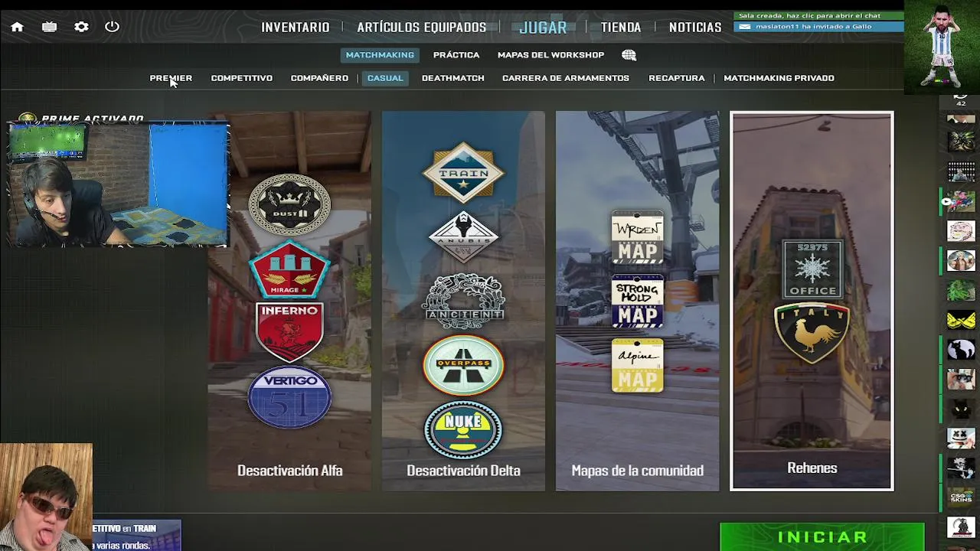Screen dimensions: 980x551
Task: Select the Anubis map badge
Action: (x=463, y=236)
